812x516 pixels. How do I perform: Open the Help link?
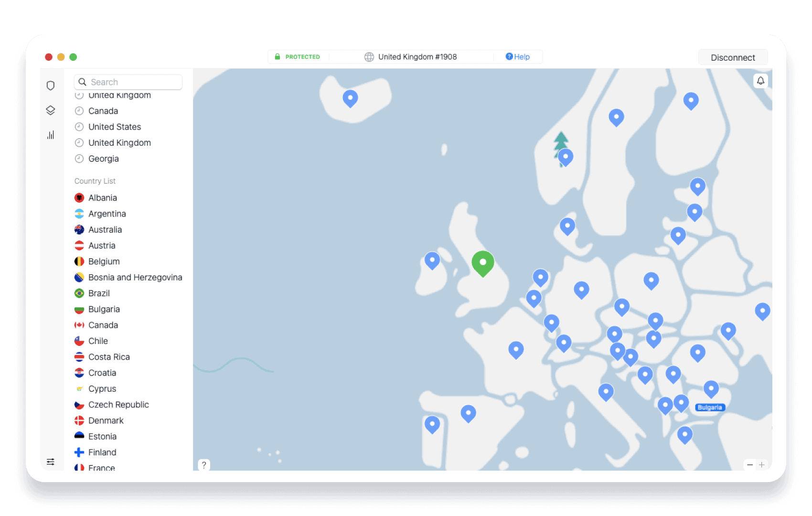[518, 57]
